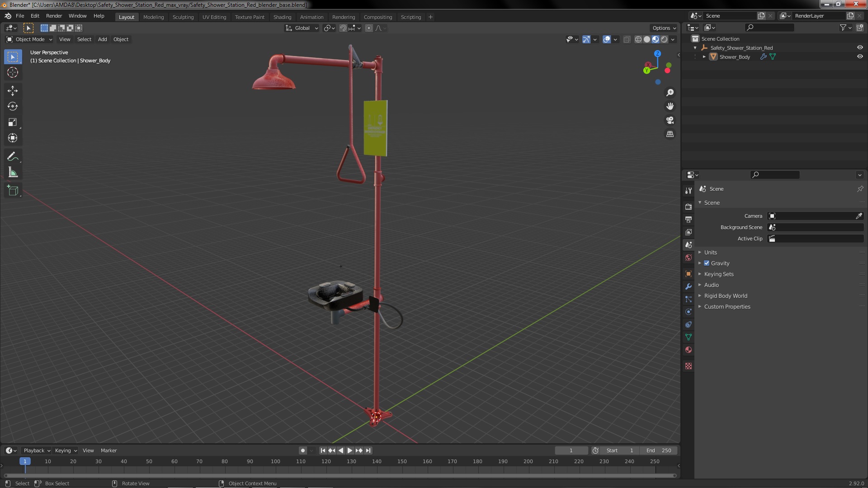Select the Move tool in the toolbar
The width and height of the screenshot is (868, 488).
[x=13, y=91]
